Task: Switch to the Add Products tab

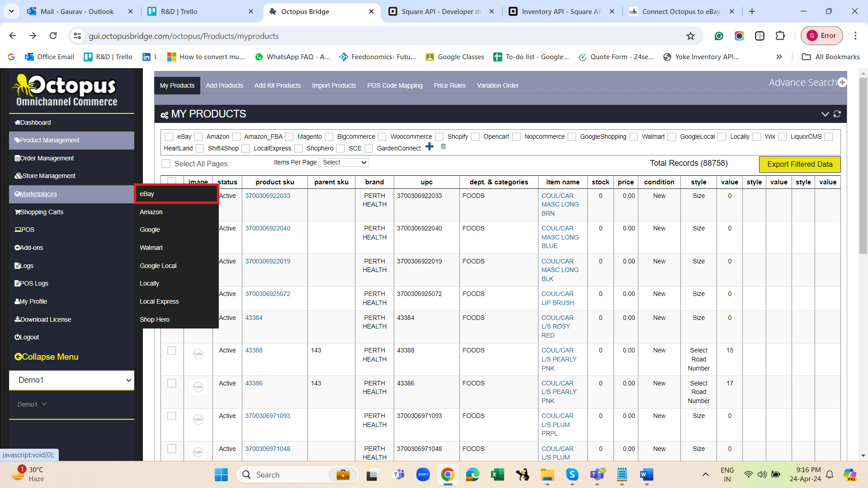Action: [x=224, y=85]
